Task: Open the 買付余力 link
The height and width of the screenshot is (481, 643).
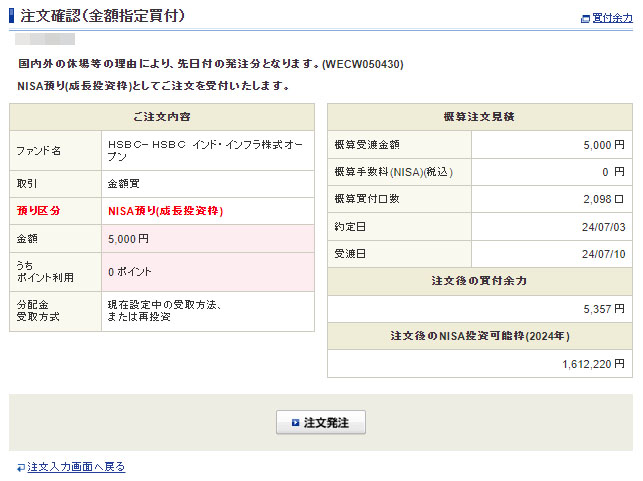Action: [612, 18]
